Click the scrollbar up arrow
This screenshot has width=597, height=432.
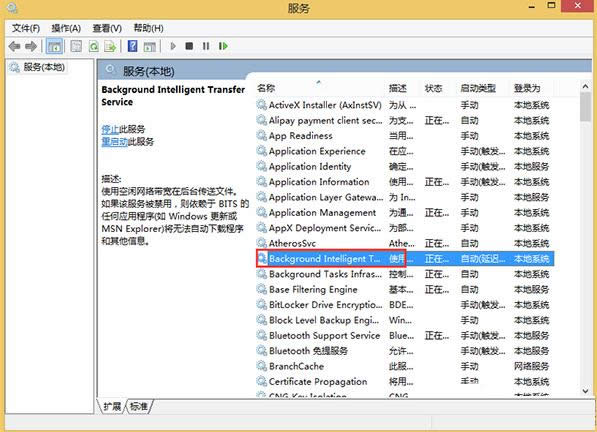586,86
